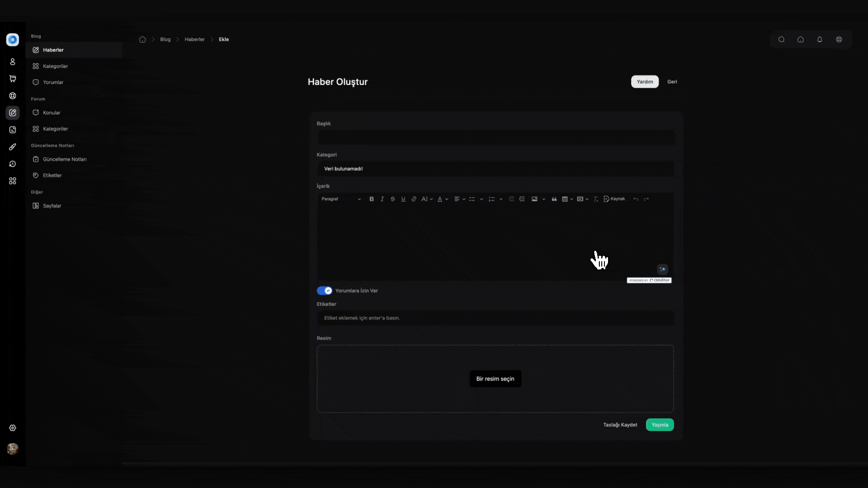Open the insert media dropdown

[583, 199]
